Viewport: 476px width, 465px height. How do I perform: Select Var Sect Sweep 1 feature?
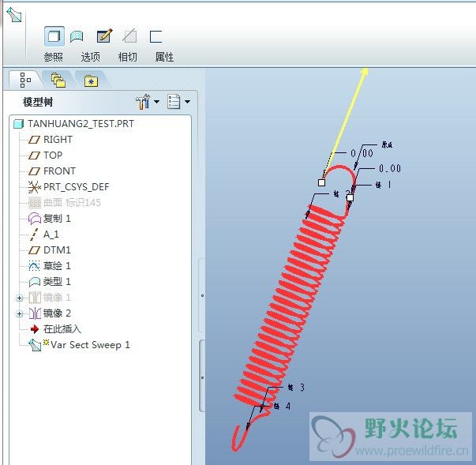(x=90, y=345)
